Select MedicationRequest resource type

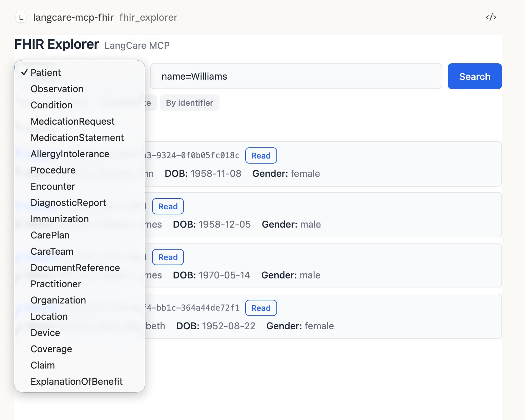coord(72,121)
